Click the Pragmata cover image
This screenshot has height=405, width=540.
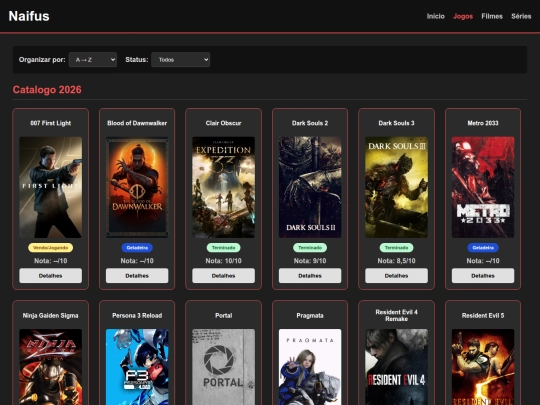[x=310, y=367]
